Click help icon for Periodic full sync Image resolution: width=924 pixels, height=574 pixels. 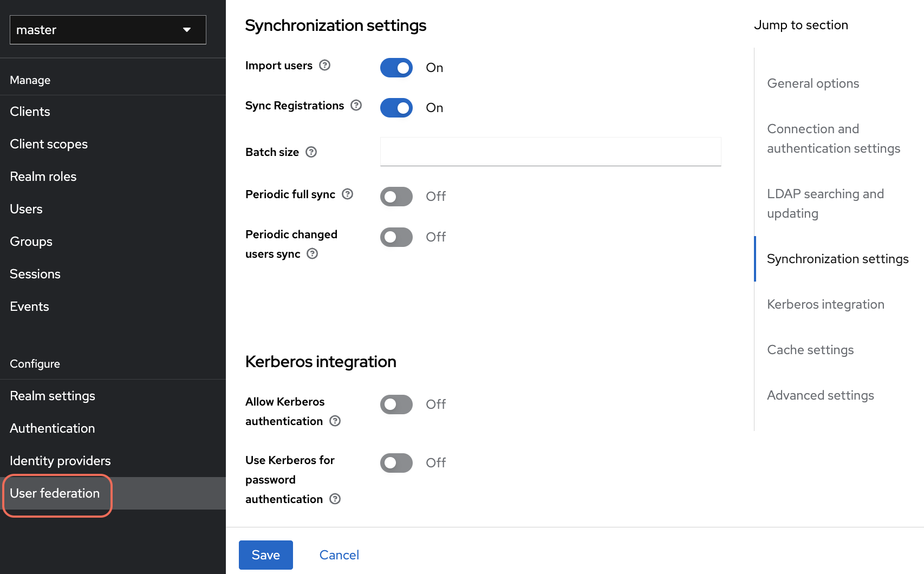pos(348,194)
